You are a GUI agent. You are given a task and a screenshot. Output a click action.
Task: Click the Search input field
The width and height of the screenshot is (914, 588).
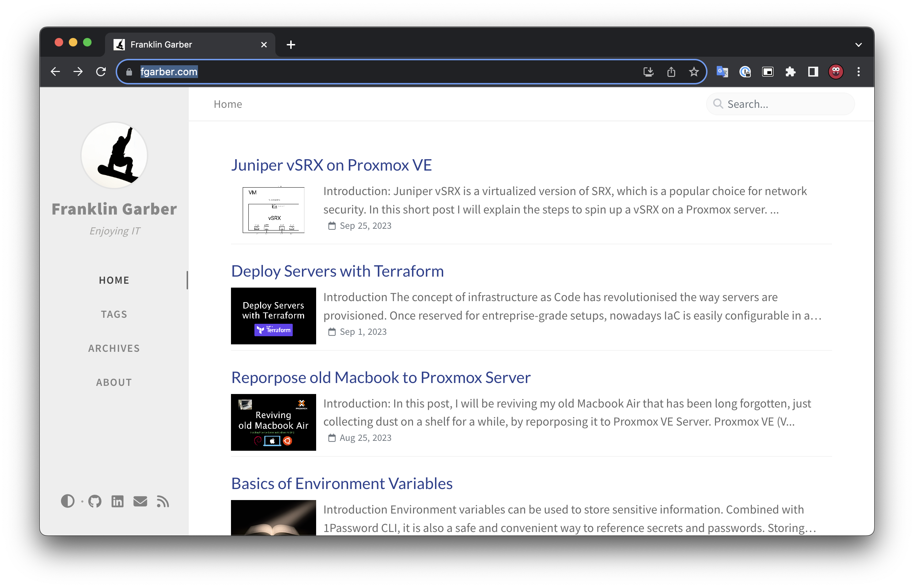click(787, 104)
